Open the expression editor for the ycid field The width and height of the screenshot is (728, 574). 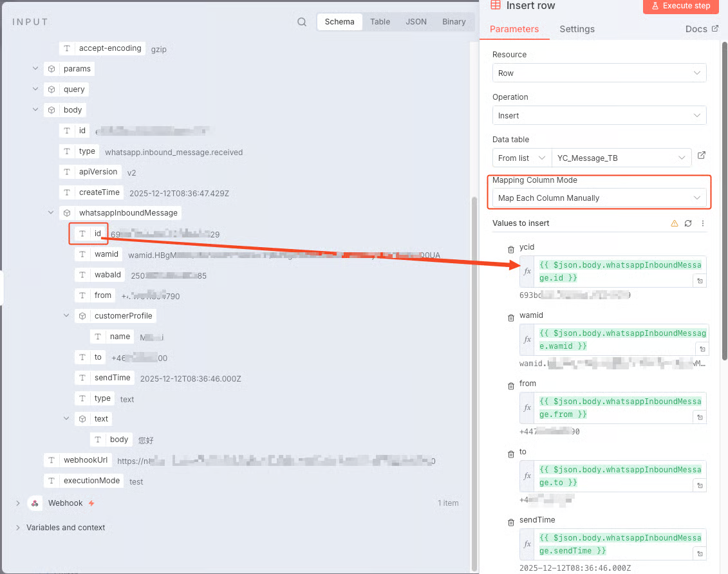[x=700, y=281]
